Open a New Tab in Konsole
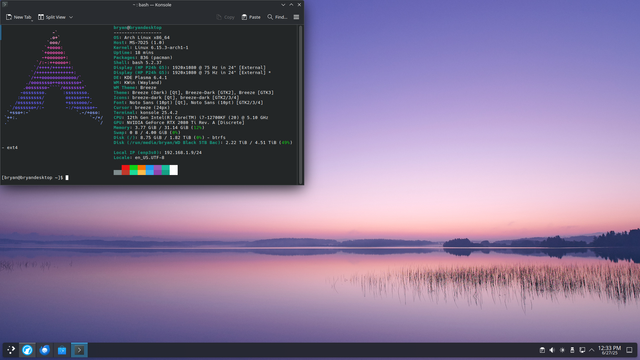640x360 pixels. [18, 17]
